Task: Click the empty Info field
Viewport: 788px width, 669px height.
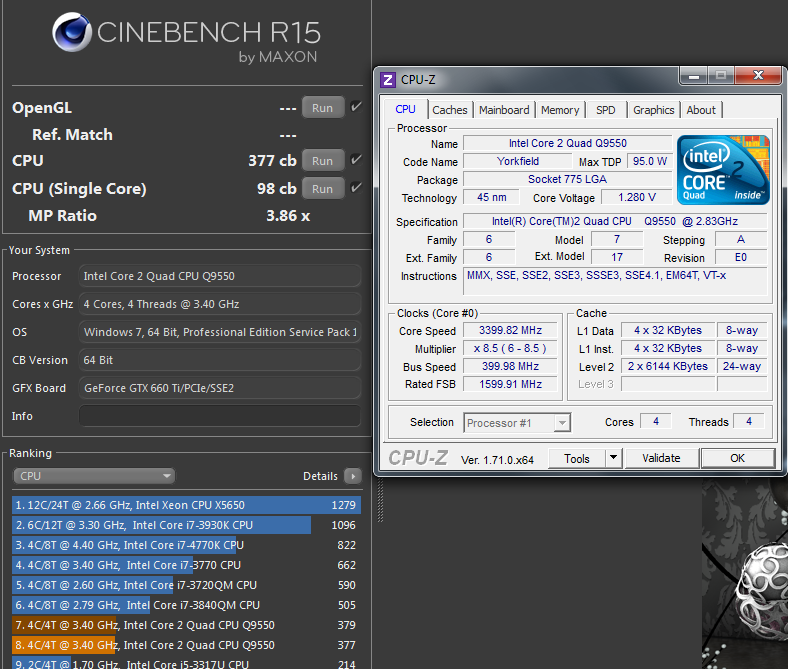Action: [220, 416]
